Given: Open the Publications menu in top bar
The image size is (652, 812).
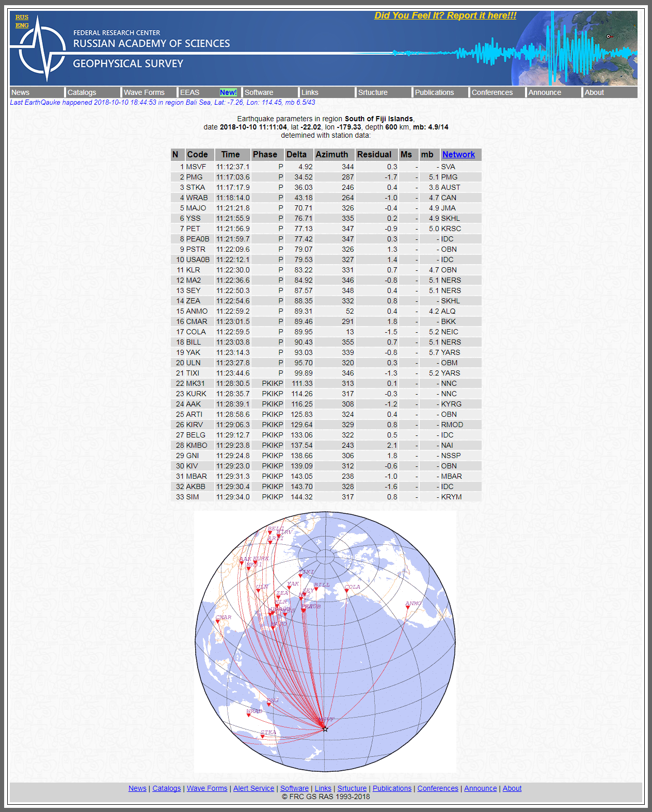Looking at the screenshot, I should [434, 92].
